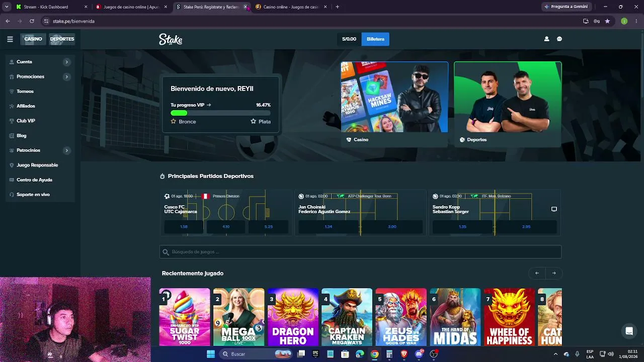Viewport: 644px width, 362px height.
Task: Switch to Casino online - Juegos tab
Action: click(291, 7)
